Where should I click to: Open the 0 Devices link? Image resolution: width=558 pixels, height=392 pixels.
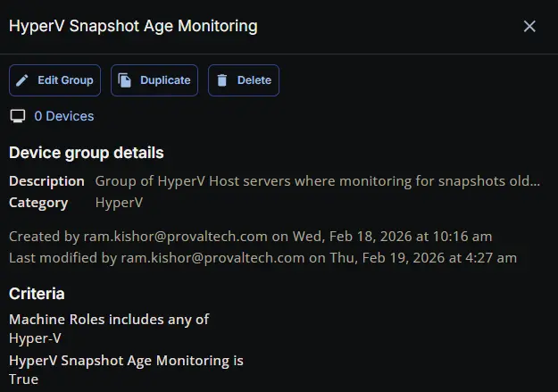(63, 116)
